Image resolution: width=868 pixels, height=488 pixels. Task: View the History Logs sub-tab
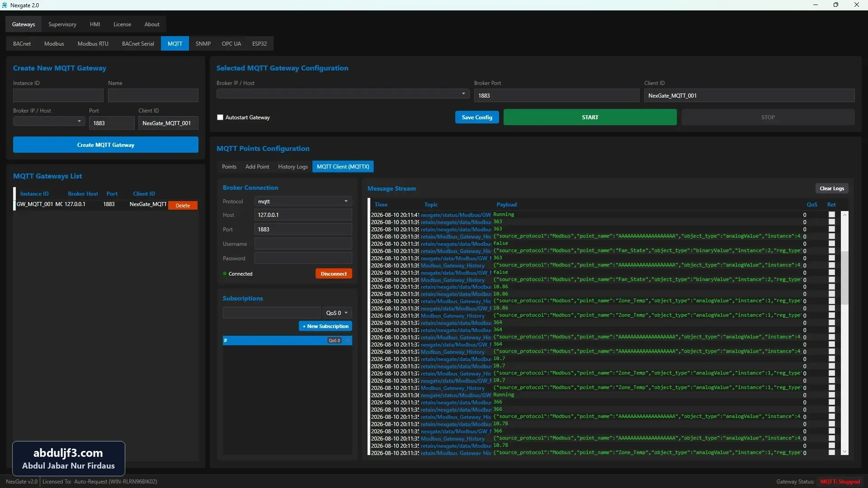point(293,167)
